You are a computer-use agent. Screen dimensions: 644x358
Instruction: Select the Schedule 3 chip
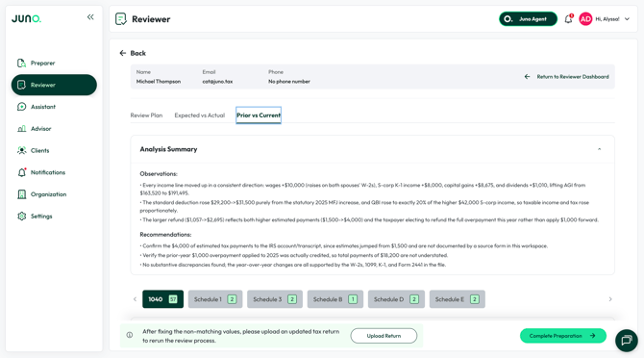click(x=275, y=299)
